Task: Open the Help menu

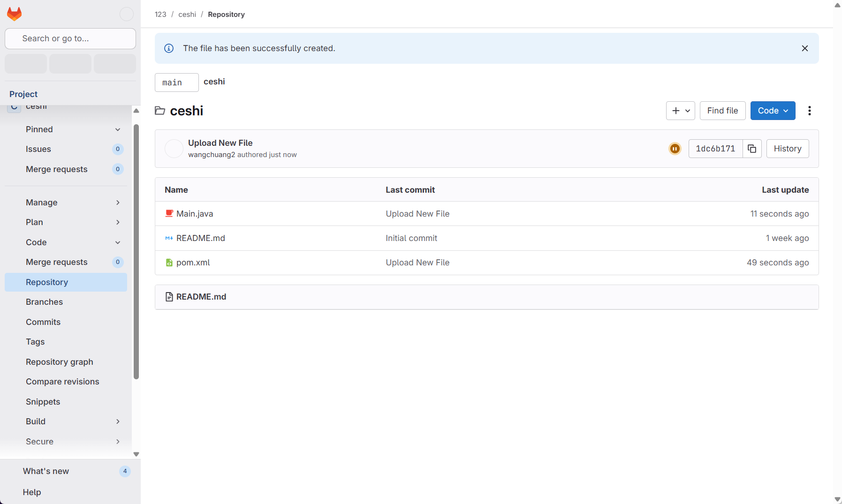Action: coord(32,492)
